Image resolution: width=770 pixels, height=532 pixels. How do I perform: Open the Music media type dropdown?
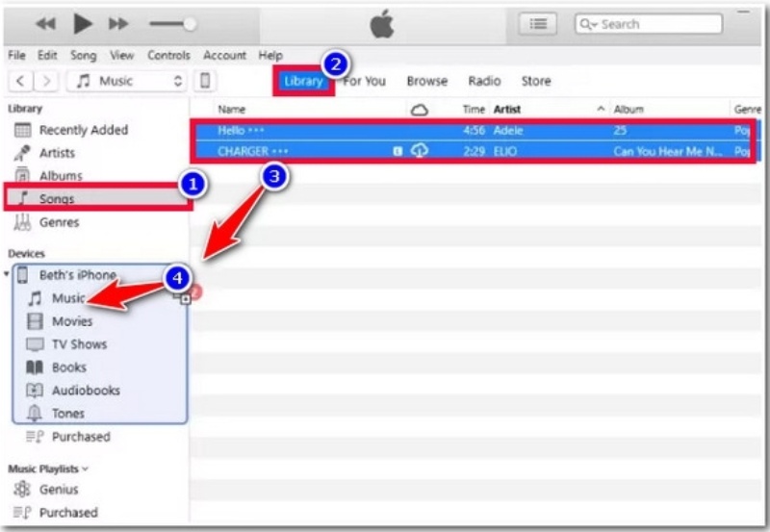tap(128, 82)
